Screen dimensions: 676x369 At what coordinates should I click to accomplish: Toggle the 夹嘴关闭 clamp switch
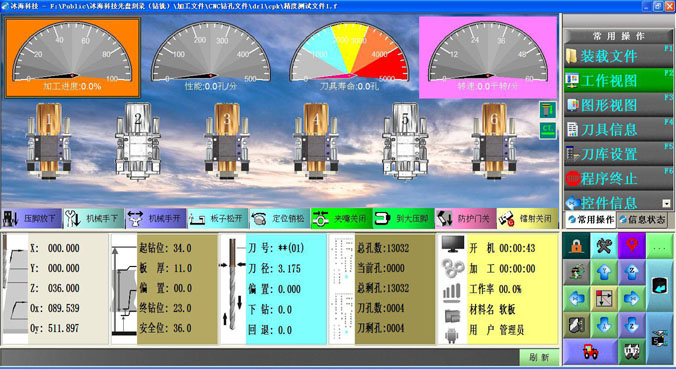point(341,219)
